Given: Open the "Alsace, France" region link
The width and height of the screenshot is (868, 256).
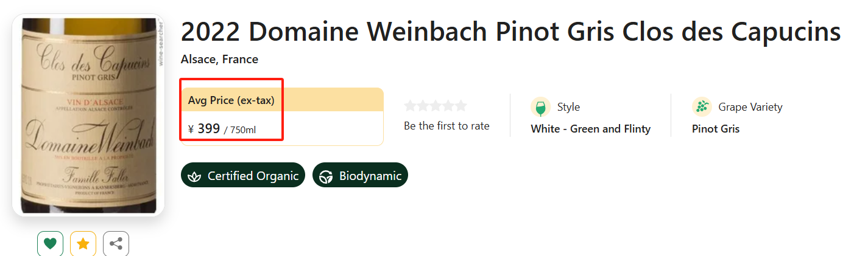Looking at the screenshot, I should pyautogui.click(x=219, y=60).
